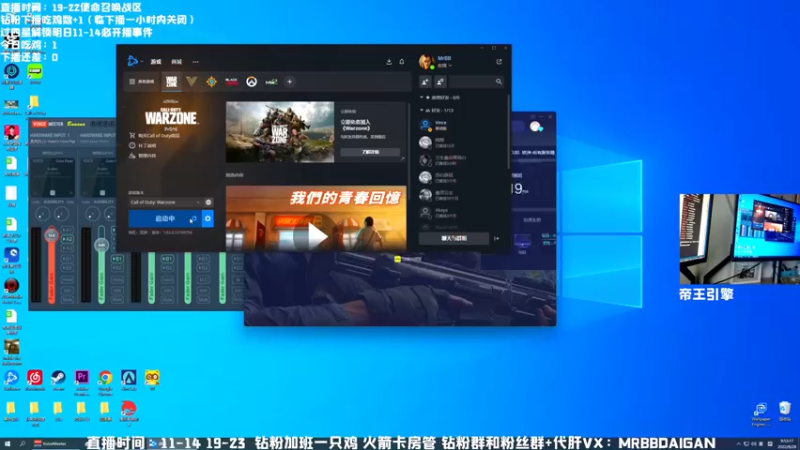800x450 pixels.
Task: Collapse the favorites friends group 0/0
Action: click(x=439, y=97)
